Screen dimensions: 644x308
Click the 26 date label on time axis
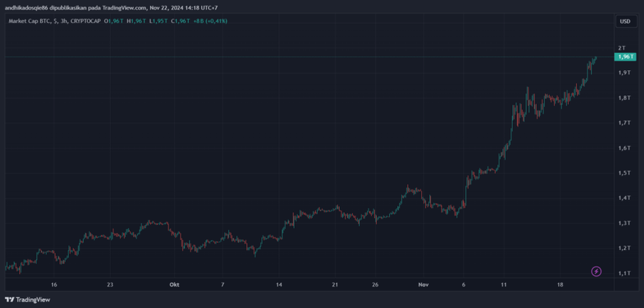pyautogui.click(x=376, y=284)
